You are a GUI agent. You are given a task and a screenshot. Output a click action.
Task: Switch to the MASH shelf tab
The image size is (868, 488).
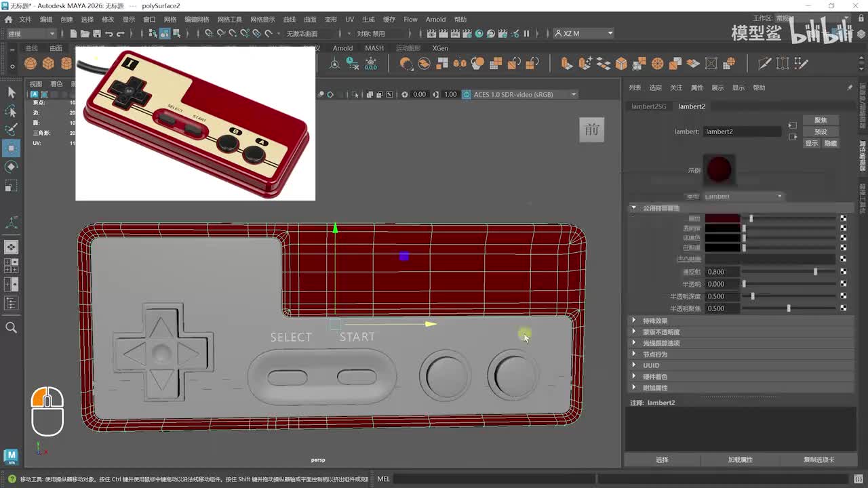pyautogui.click(x=374, y=48)
